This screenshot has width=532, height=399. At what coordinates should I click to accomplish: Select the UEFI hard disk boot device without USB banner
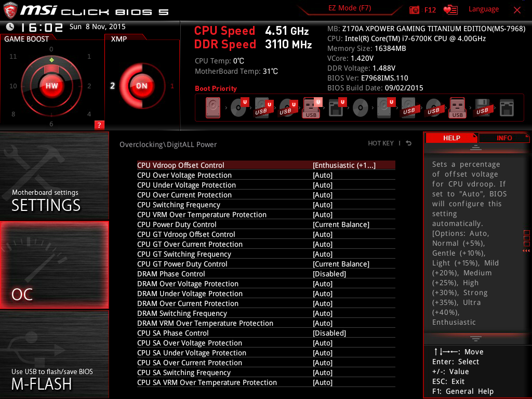(386, 108)
